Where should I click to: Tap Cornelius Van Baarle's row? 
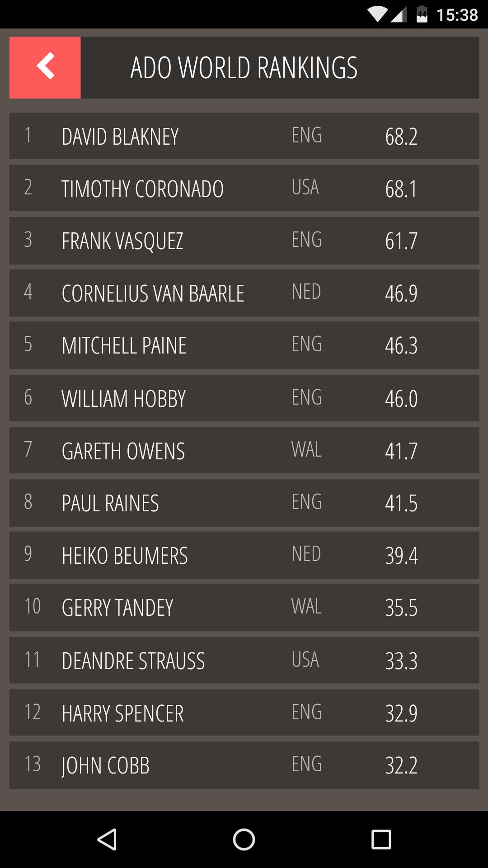tap(244, 293)
